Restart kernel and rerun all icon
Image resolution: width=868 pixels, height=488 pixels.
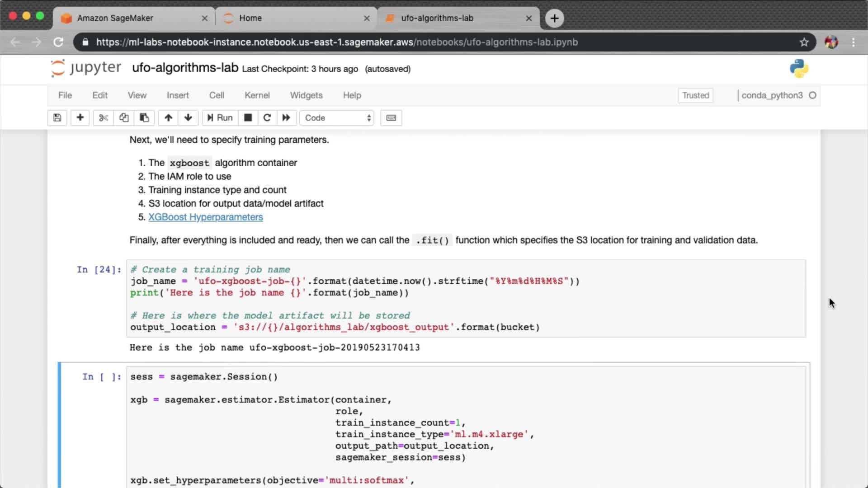[x=286, y=118]
